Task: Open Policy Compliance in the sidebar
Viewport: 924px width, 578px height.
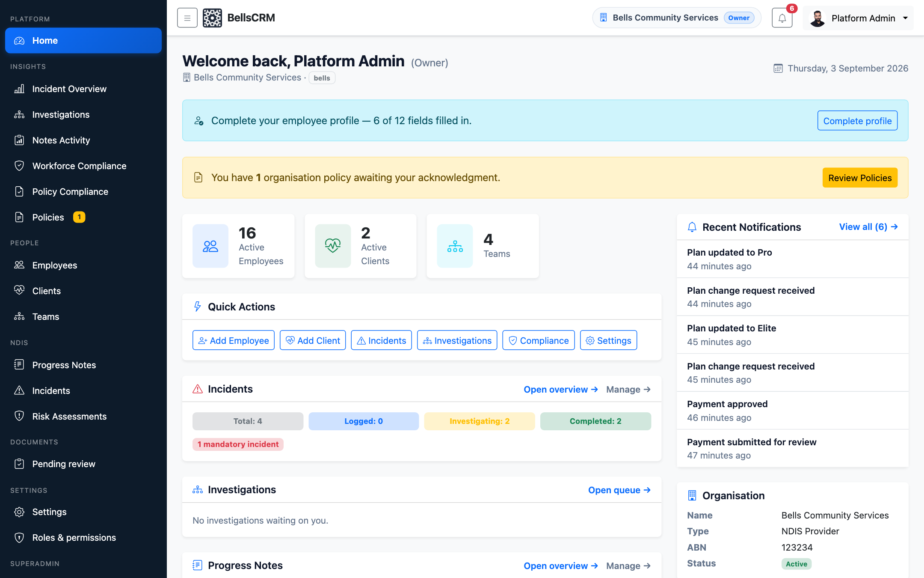Action: [83, 192]
